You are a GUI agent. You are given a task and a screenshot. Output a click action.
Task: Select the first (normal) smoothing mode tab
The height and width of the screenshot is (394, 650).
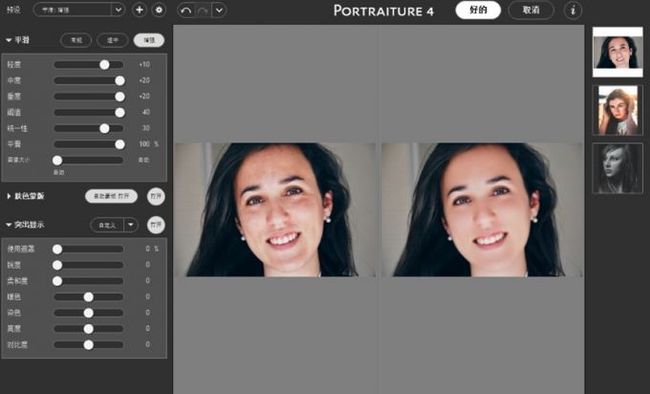coord(76,40)
